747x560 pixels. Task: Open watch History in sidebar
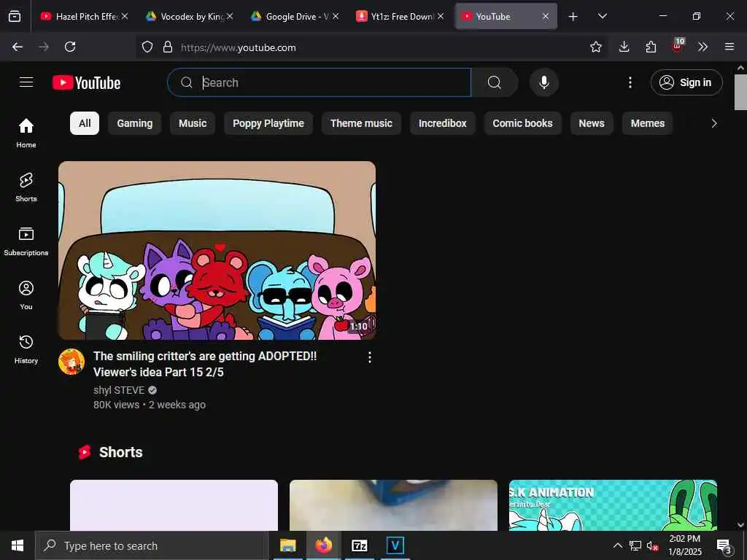coord(26,349)
